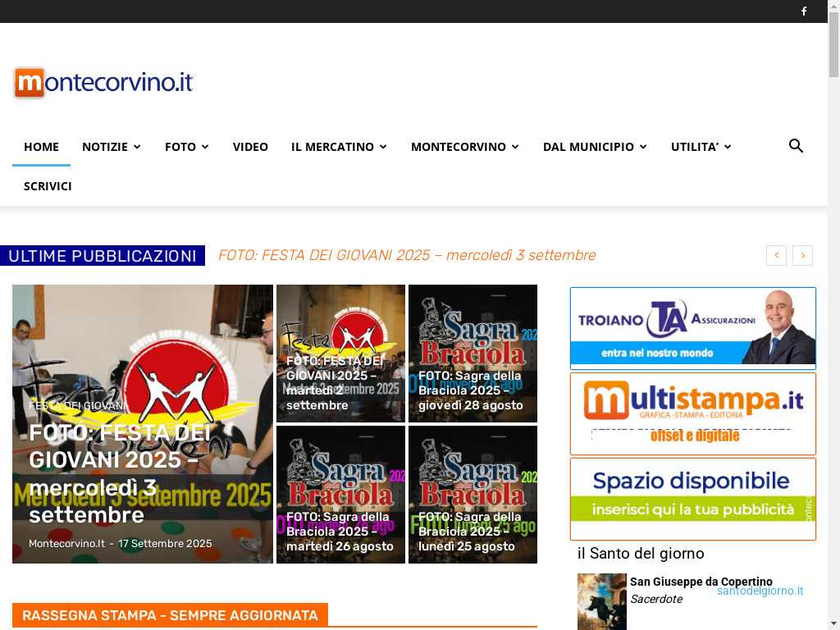Image resolution: width=840 pixels, height=630 pixels.
Task: Open the santodelgiorno.it link
Action: tap(760, 591)
